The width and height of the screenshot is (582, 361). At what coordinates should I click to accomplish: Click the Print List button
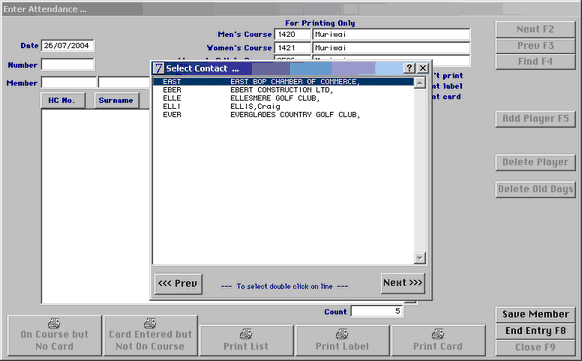pos(246,340)
